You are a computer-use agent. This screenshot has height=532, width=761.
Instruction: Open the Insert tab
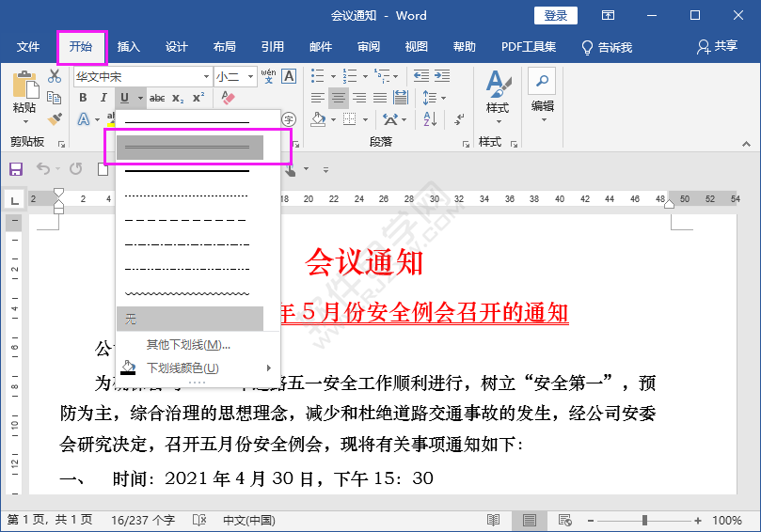point(129,47)
